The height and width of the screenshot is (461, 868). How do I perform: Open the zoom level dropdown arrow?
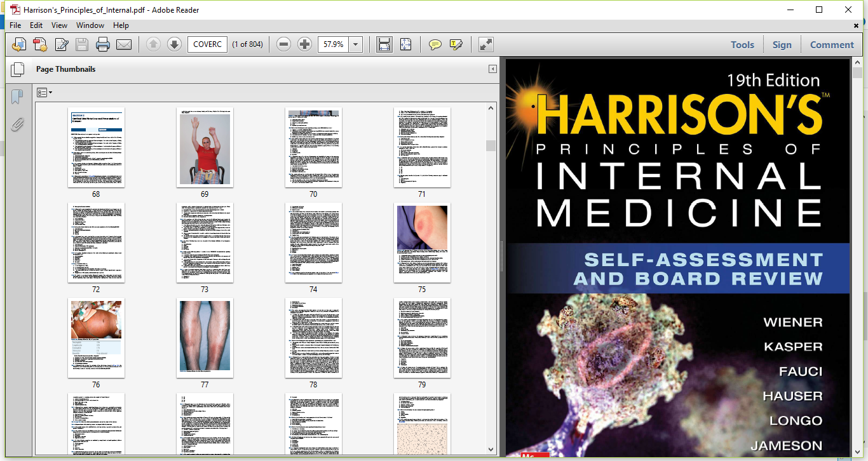click(356, 44)
